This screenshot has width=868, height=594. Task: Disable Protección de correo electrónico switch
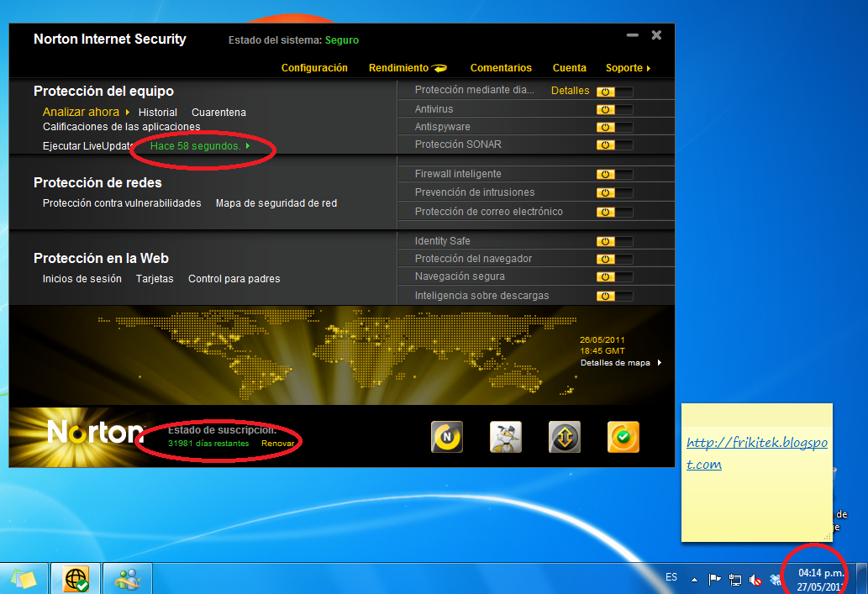614,212
